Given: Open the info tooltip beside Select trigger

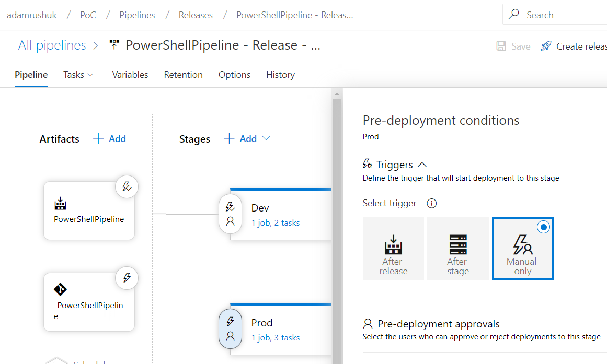Looking at the screenshot, I should [431, 203].
